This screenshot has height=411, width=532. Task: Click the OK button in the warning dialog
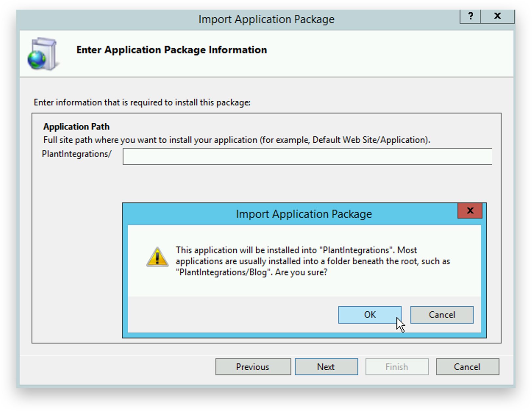tap(370, 315)
